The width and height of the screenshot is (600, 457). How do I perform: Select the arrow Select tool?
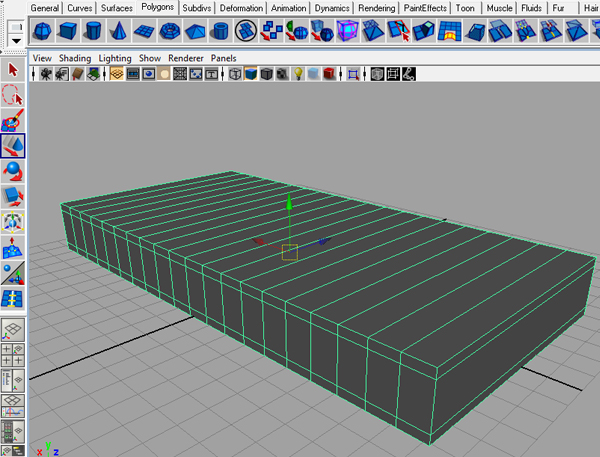[x=14, y=70]
